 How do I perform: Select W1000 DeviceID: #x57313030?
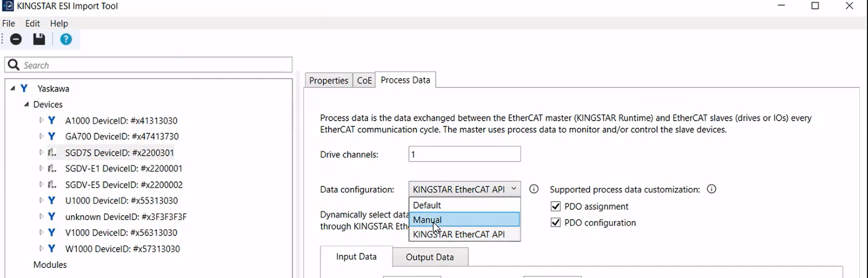(122, 249)
